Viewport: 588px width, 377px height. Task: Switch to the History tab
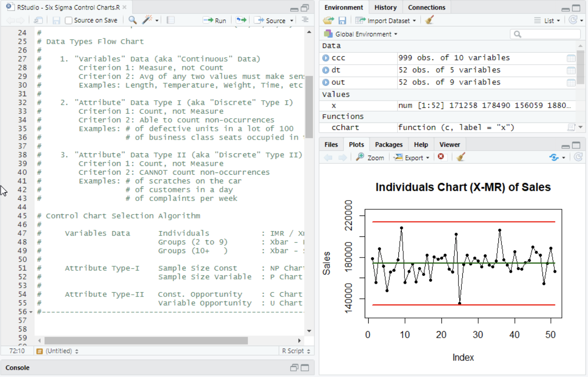coord(385,7)
